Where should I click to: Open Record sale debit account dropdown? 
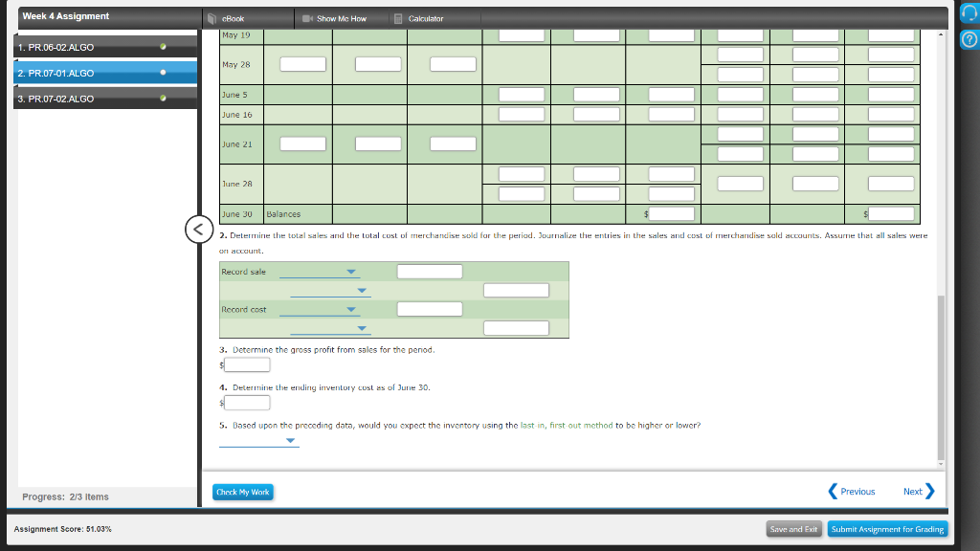pyautogui.click(x=319, y=272)
